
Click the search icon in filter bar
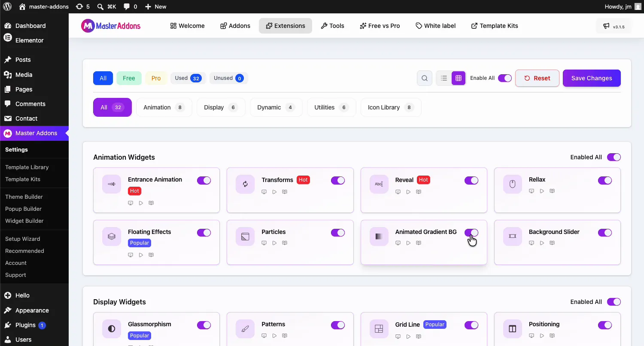coord(425,78)
